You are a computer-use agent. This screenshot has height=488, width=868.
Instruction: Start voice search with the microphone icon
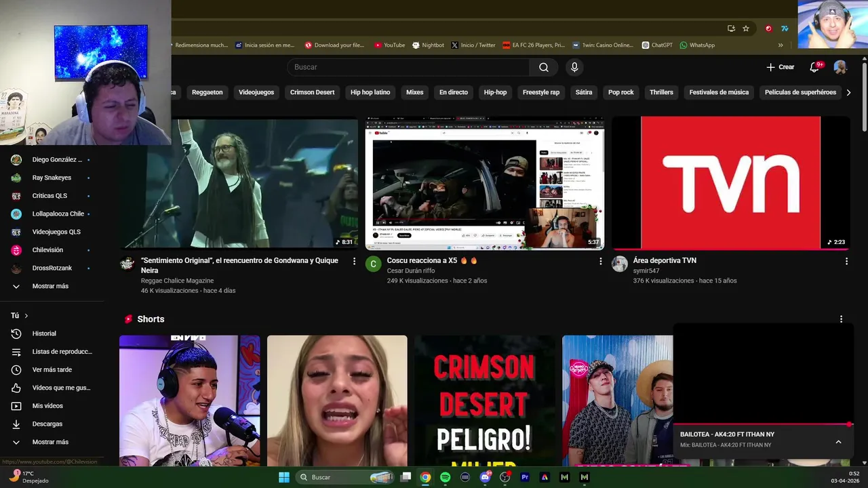pyautogui.click(x=574, y=67)
